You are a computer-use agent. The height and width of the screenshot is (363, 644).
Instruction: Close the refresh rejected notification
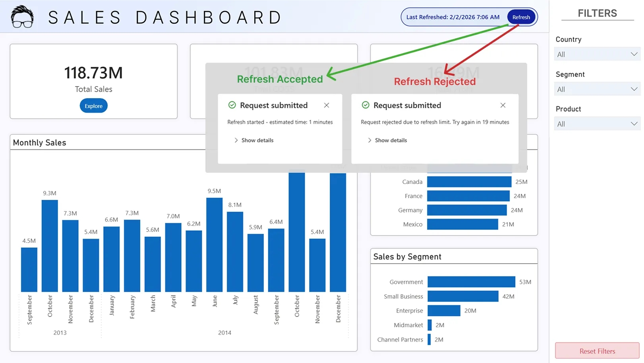coord(503,105)
